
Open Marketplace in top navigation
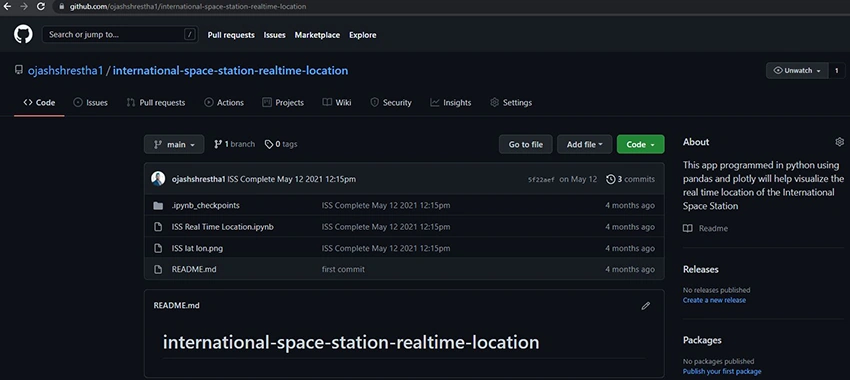[x=317, y=35]
